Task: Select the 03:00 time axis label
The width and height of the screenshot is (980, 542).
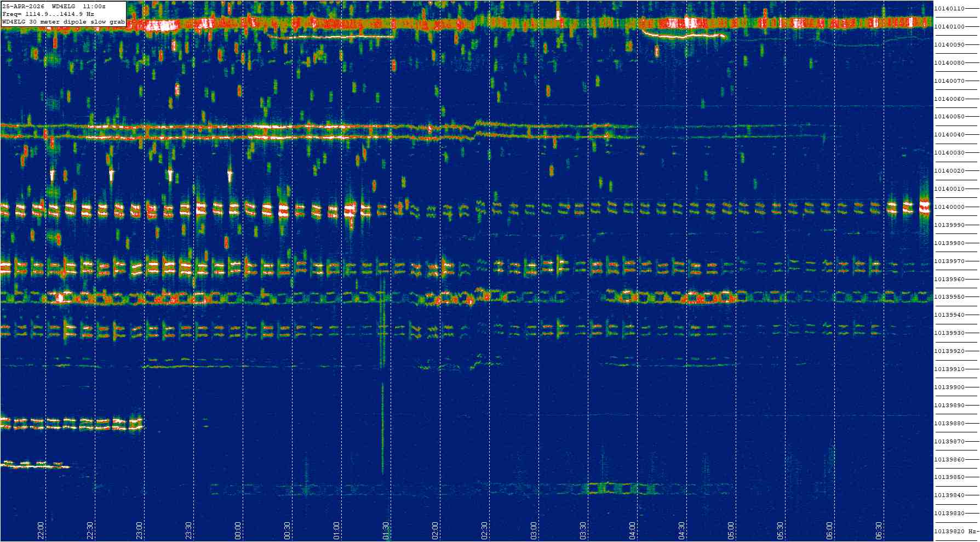Action: pos(534,530)
